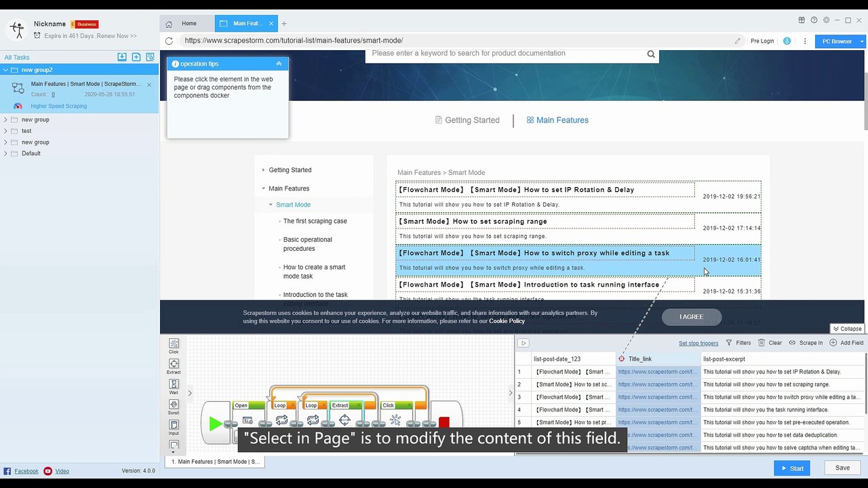This screenshot has height=488, width=868.
Task: Select the Title_link column header
Action: (x=658, y=359)
